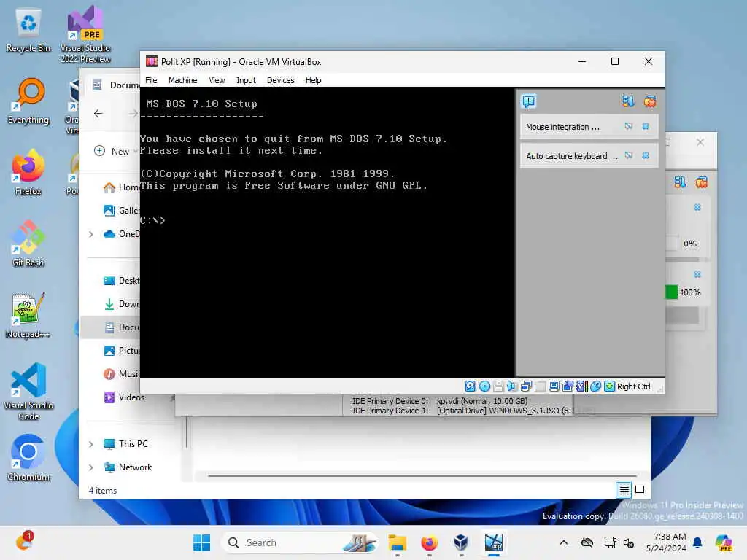Click the audio speaker indicator in VM status bar
Viewport: 747px width, 560px height.
pyautogui.click(x=512, y=386)
